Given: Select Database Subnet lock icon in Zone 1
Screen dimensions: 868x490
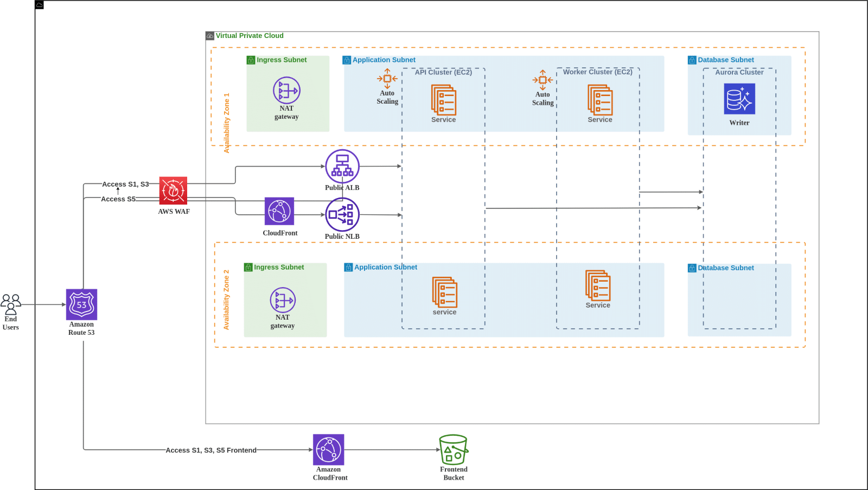Looking at the screenshot, I should (692, 60).
